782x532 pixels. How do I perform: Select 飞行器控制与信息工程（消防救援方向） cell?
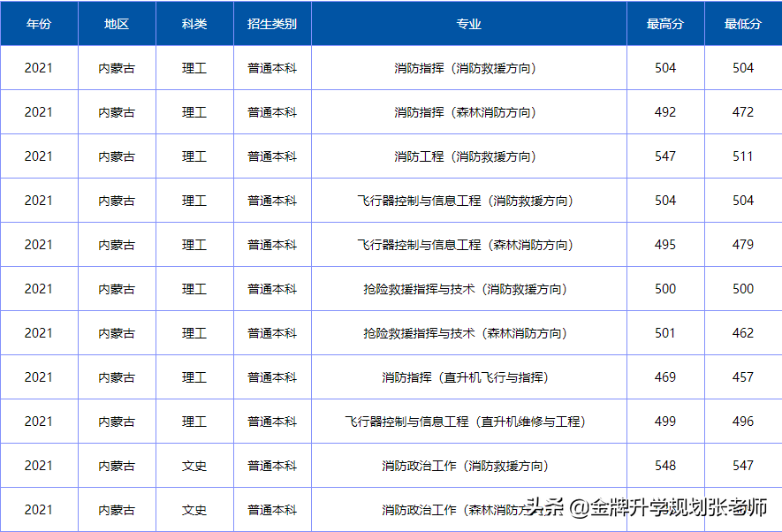pos(467,201)
